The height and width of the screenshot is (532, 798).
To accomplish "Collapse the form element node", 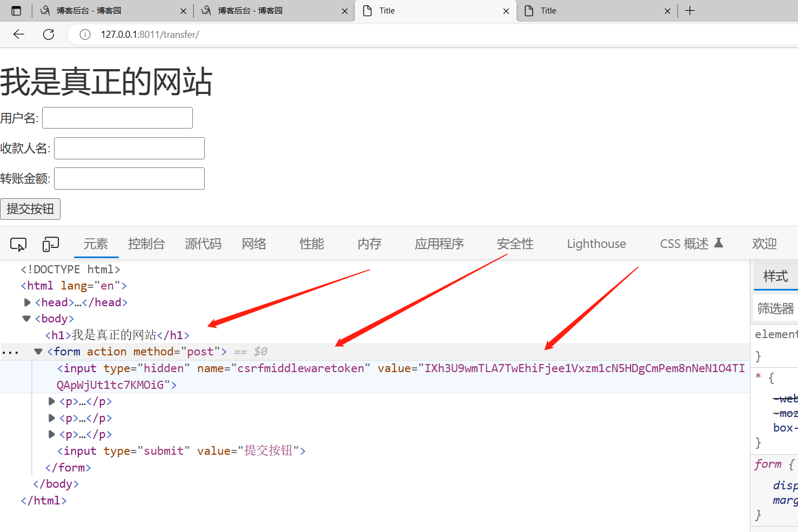I will coord(38,352).
